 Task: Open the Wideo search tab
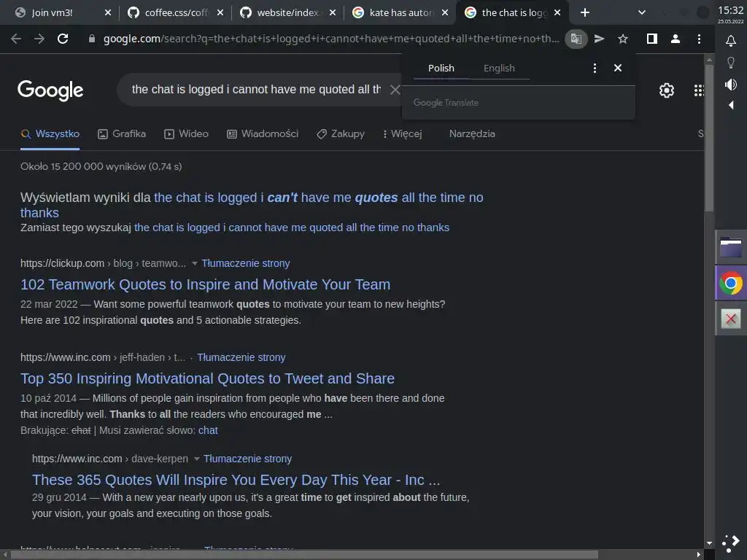coord(187,134)
